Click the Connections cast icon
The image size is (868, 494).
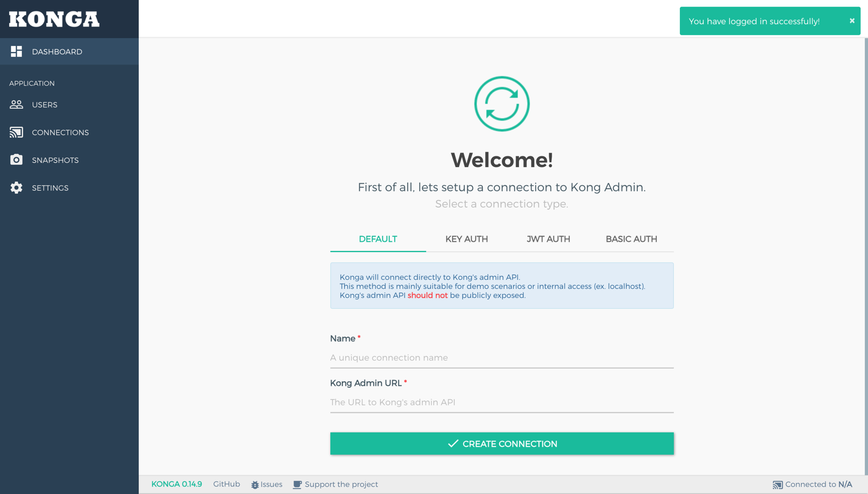(x=16, y=132)
